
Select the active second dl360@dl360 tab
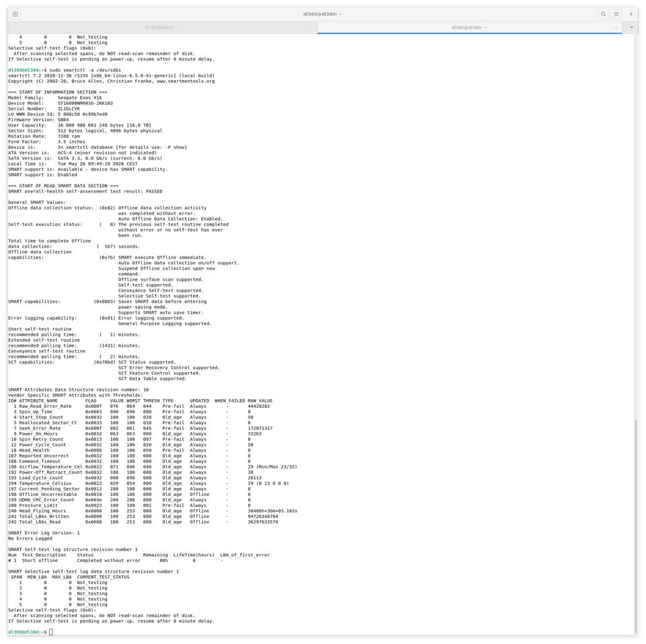pos(469,28)
